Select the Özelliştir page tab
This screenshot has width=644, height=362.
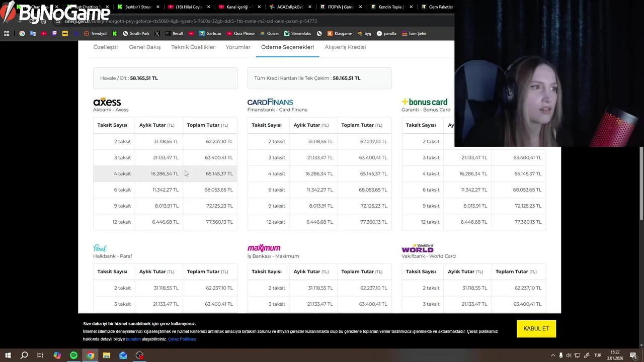[x=106, y=47]
